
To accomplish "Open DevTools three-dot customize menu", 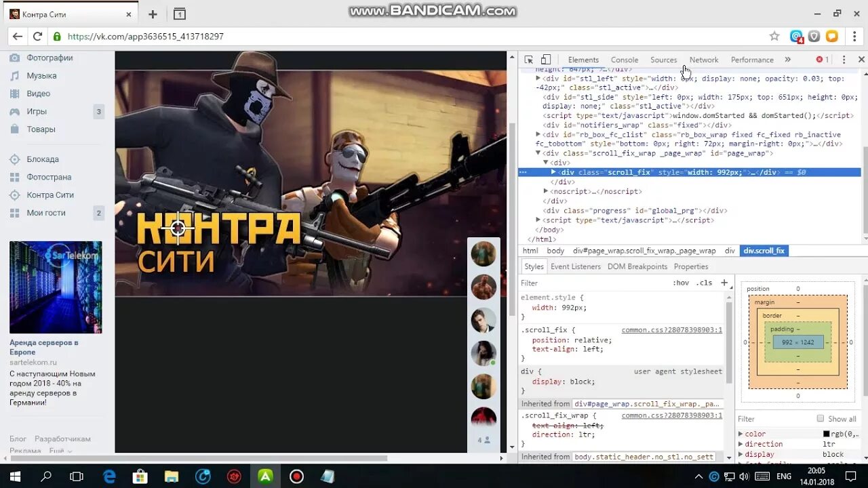I will click(x=844, y=60).
